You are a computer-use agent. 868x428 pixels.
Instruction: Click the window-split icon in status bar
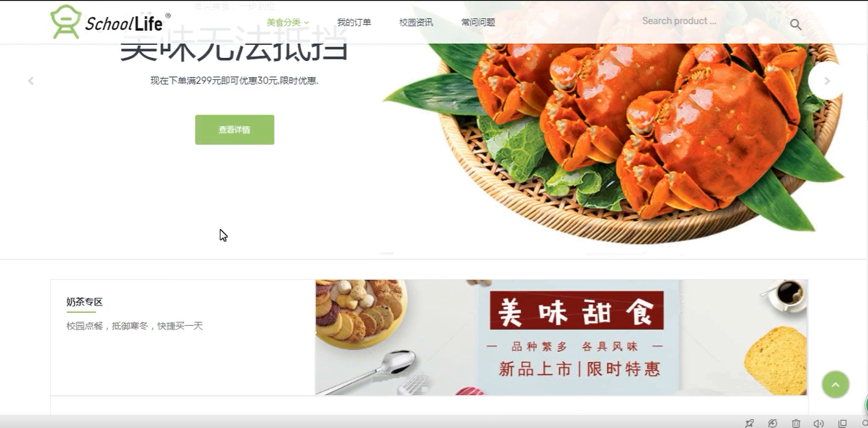click(x=842, y=423)
